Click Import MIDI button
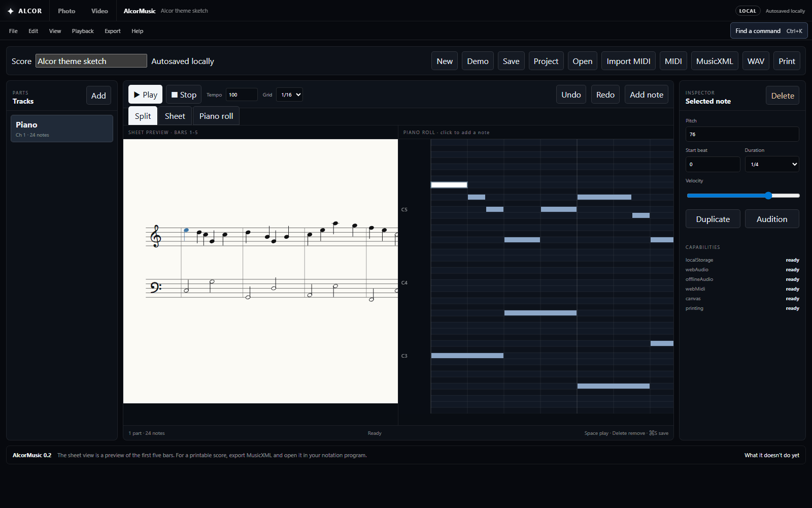This screenshot has height=508, width=812. pyautogui.click(x=628, y=61)
